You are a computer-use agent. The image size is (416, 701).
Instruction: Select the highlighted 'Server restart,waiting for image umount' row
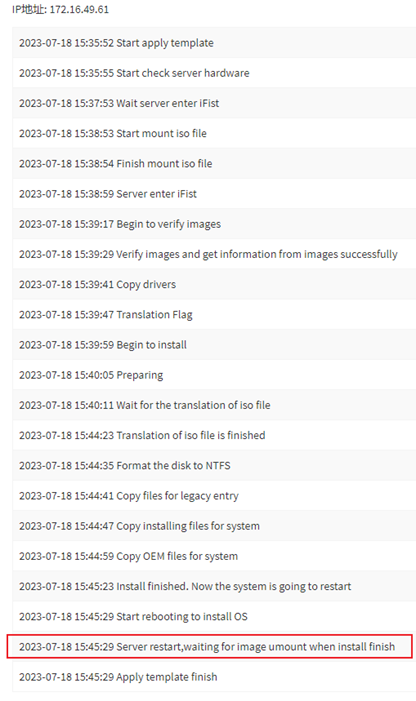click(210, 646)
